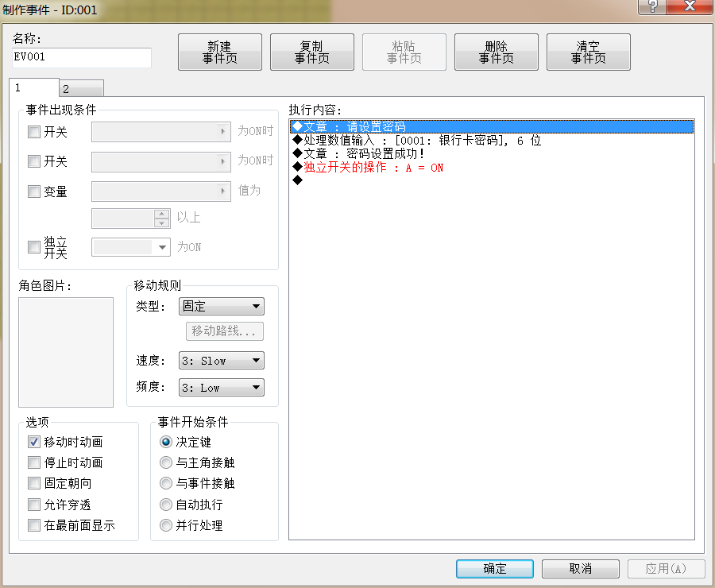Select the 并行处理 radio button

(x=166, y=525)
